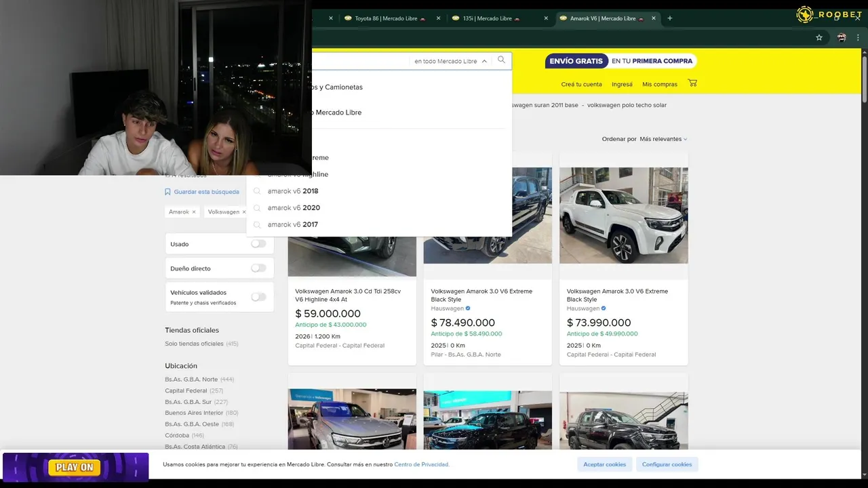Click 'Anticipo de $ 58.490.000' text
The image size is (868, 488).
(x=467, y=333)
